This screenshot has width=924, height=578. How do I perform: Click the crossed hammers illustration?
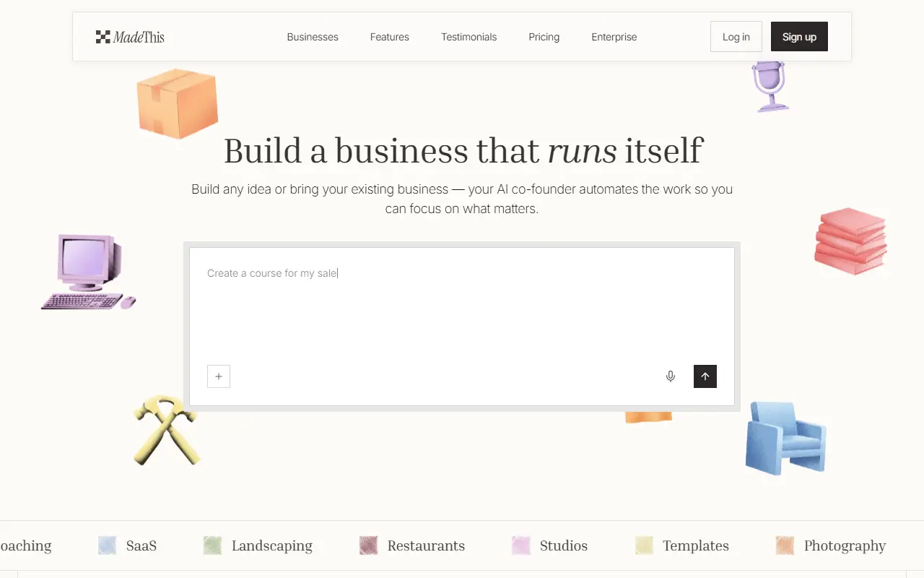coord(166,430)
